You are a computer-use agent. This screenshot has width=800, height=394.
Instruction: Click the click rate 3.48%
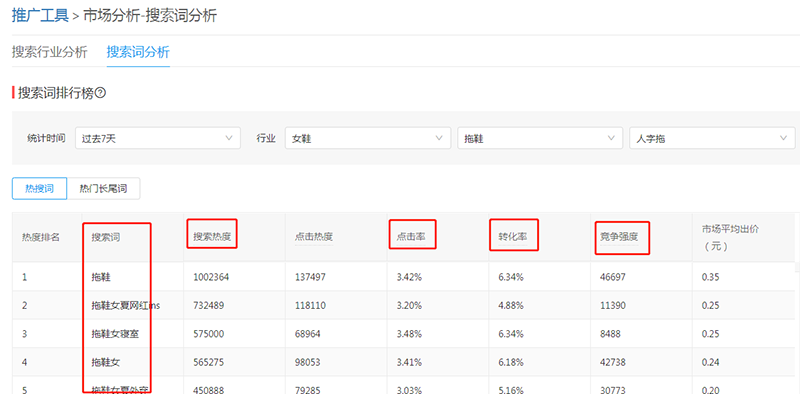pyautogui.click(x=409, y=334)
